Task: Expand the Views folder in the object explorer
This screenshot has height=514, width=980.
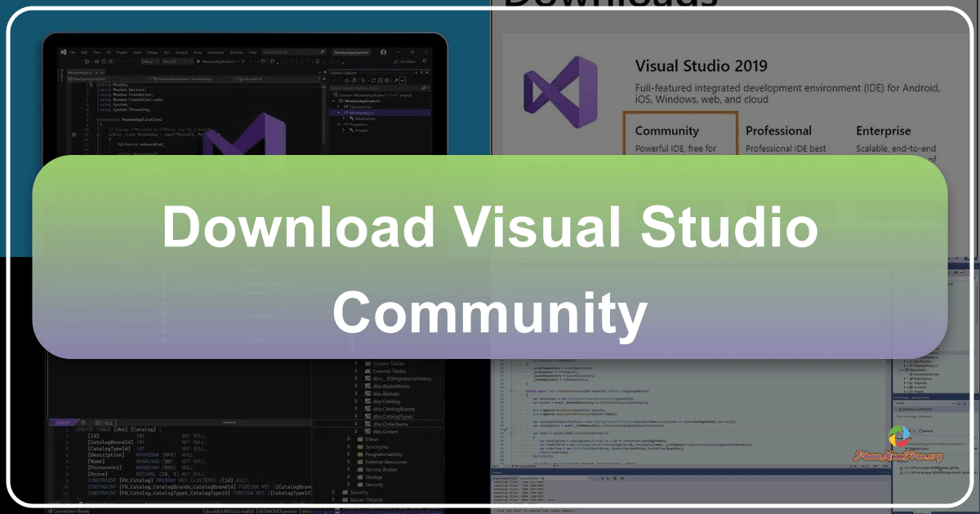Action: tap(348, 439)
